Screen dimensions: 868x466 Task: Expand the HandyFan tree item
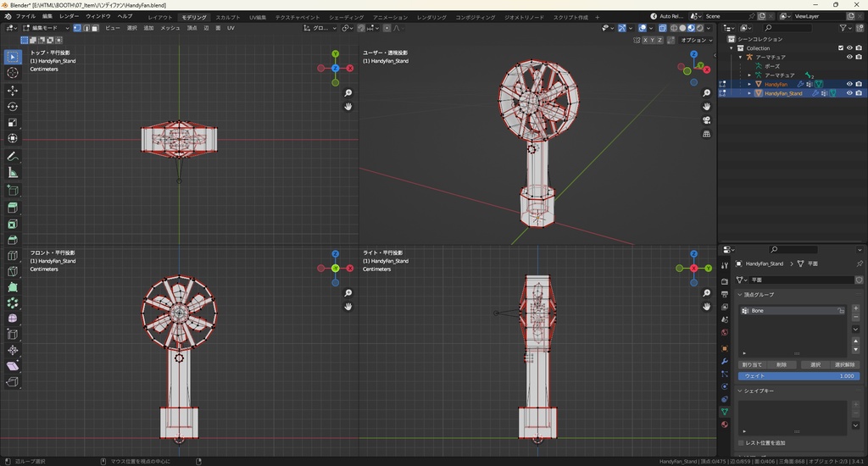coord(749,84)
